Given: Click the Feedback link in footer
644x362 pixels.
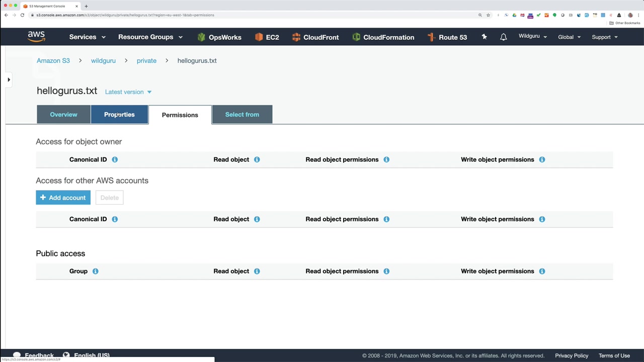Looking at the screenshot, I should click(39, 355).
